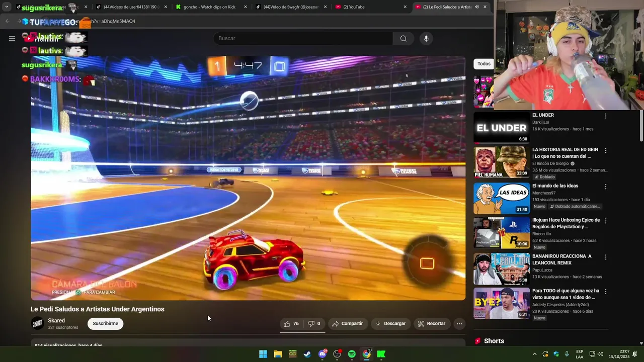The image size is (644, 362).
Task: Open Bananirou Reacciona thumbnail
Action: pyautogui.click(x=502, y=269)
